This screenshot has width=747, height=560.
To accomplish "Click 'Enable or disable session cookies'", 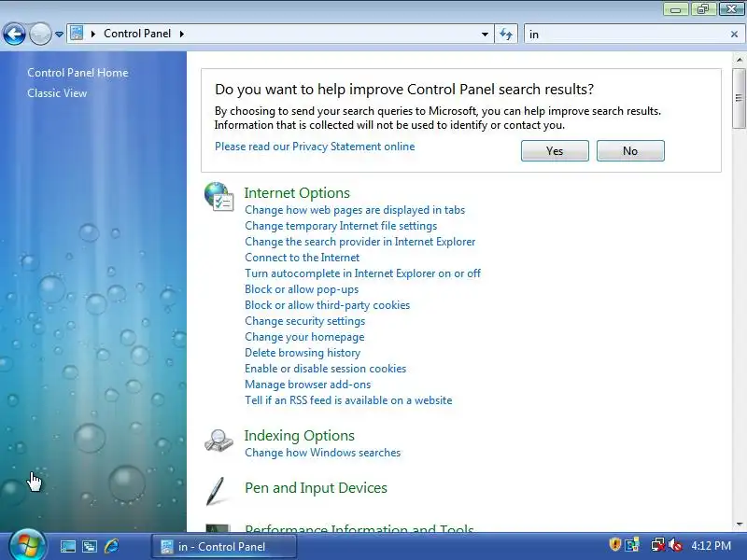I will tap(325, 369).
